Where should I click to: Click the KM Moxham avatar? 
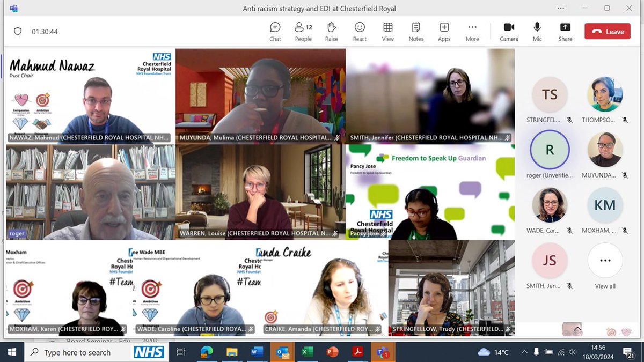(605, 205)
